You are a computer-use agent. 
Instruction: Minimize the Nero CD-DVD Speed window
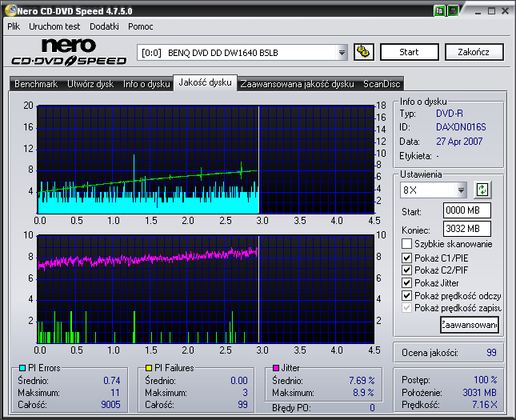pyautogui.click(x=478, y=11)
